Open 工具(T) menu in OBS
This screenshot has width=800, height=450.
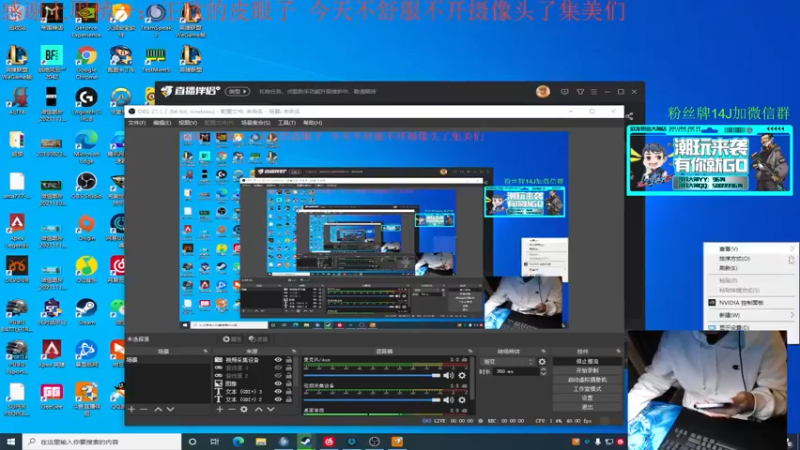(x=286, y=122)
